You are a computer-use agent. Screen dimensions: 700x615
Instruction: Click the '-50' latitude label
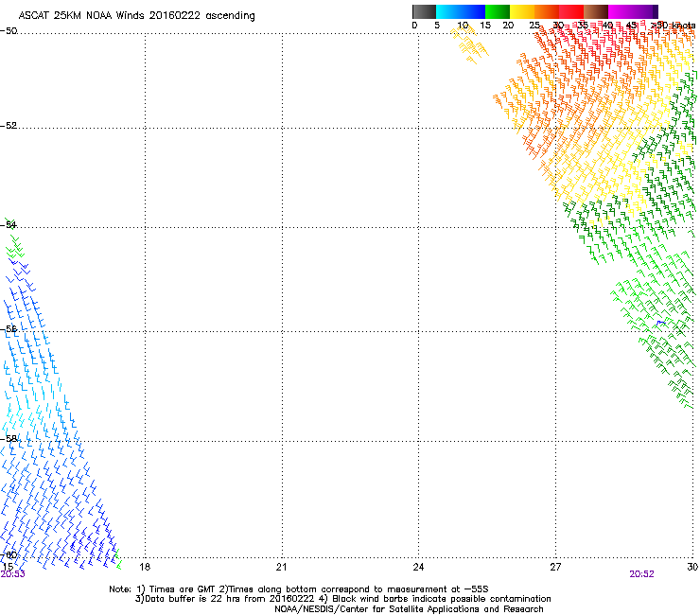tap(9, 31)
